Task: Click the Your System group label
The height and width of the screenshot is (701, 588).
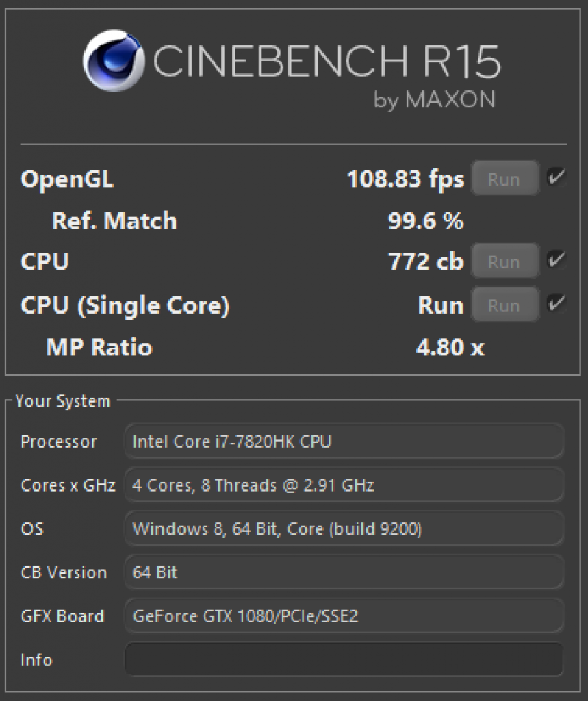Action: click(62, 401)
